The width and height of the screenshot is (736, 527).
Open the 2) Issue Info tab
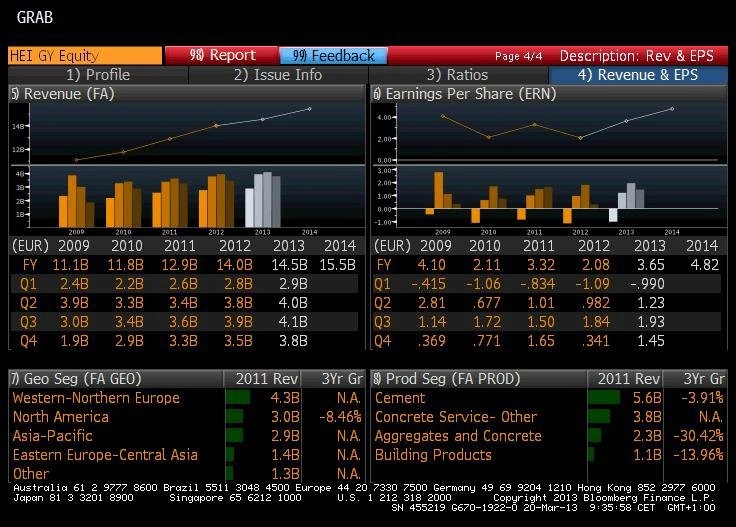(x=278, y=75)
